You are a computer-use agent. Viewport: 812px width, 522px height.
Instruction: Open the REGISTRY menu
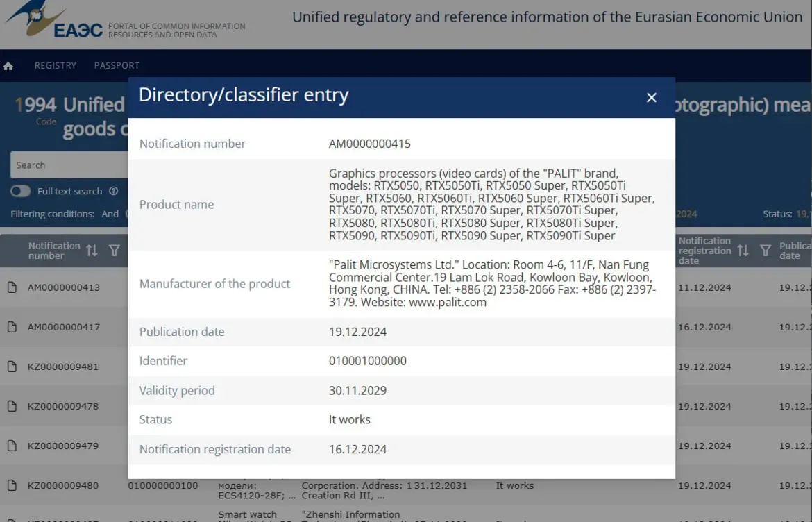pos(56,65)
